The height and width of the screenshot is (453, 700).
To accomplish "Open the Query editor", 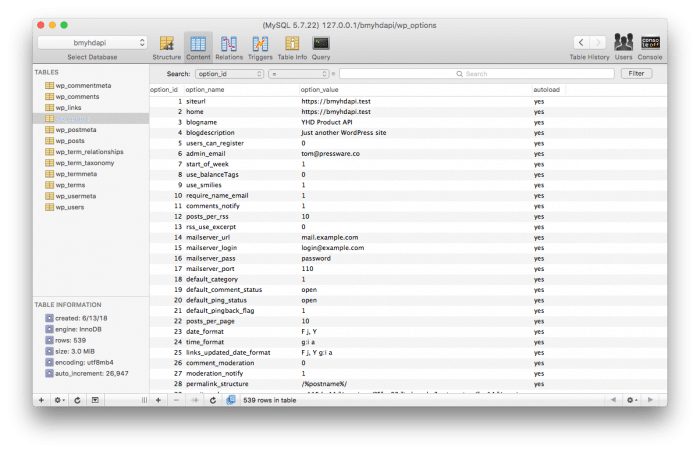I will [x=321, y=47].
